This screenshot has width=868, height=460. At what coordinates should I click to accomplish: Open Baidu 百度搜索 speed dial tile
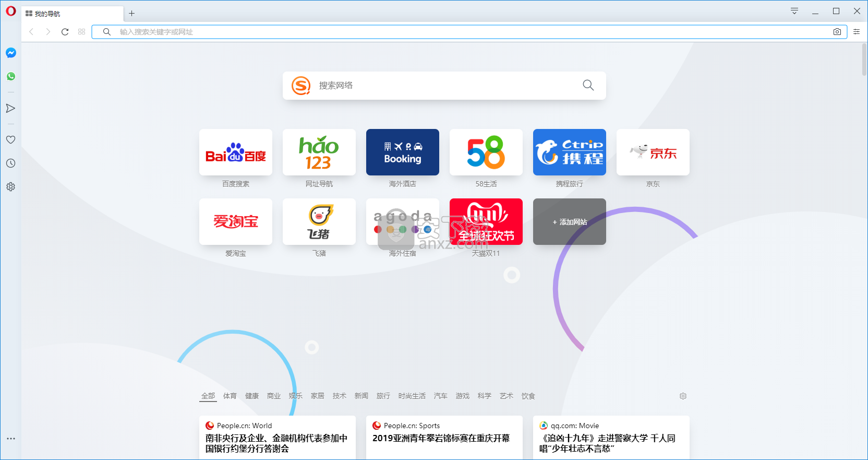click(x=236, y=152)
